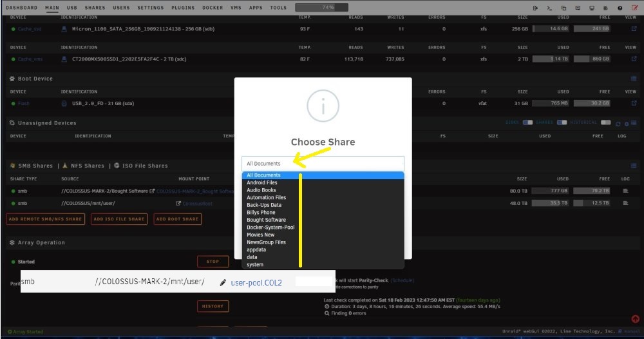Click the file manager copy icon
644x339 pixels.
point(563,8)
